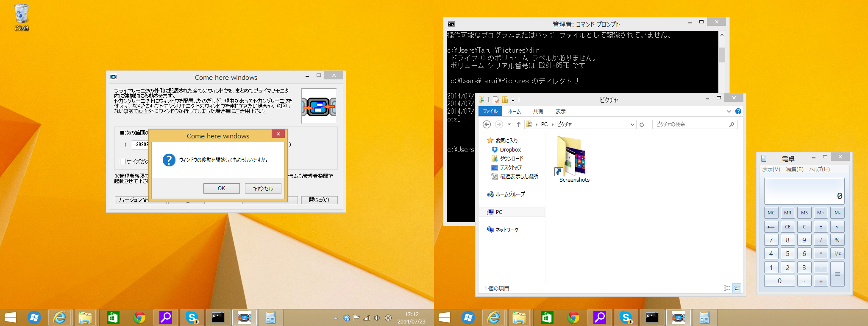Viewport: 868px width, 326px height.
Task: Click the scrollbar thumb in the command prompt
Action: click(x=722, y=55)
